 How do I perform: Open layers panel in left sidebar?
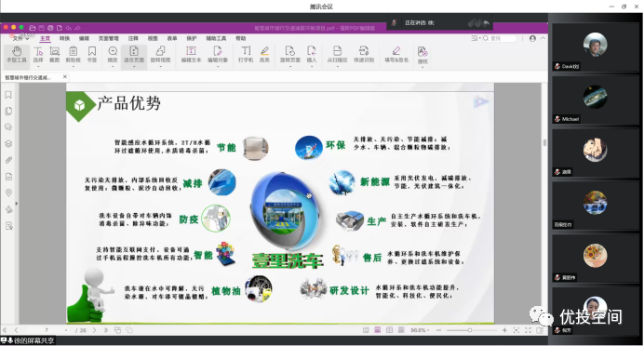click(8, 143)
